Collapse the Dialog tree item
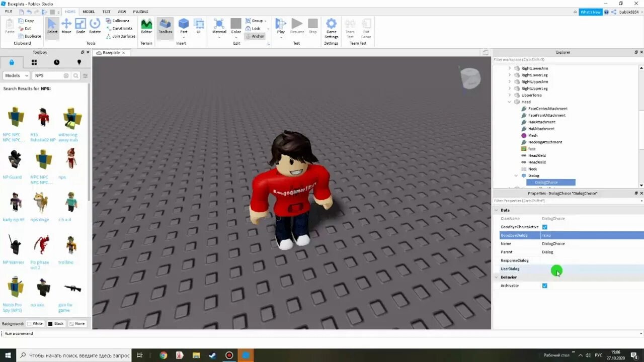Viewport: 644px width, 362px height. point(516,176)
